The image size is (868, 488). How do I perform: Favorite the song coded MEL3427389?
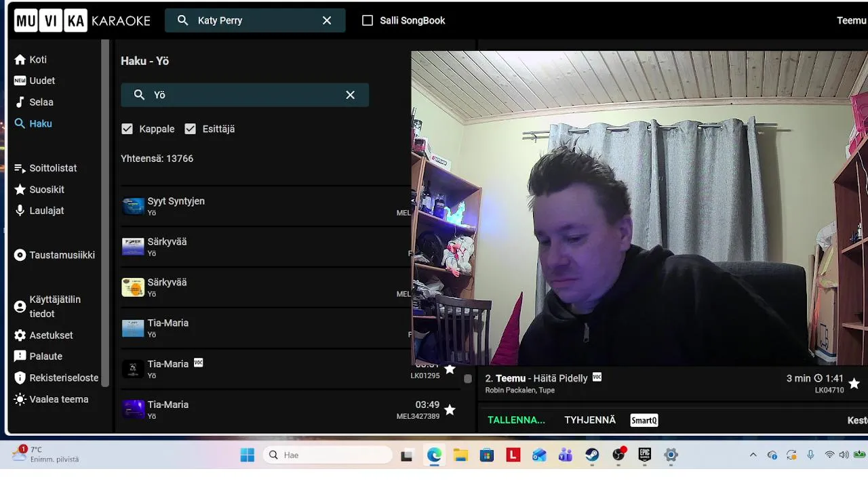point(450,409)
